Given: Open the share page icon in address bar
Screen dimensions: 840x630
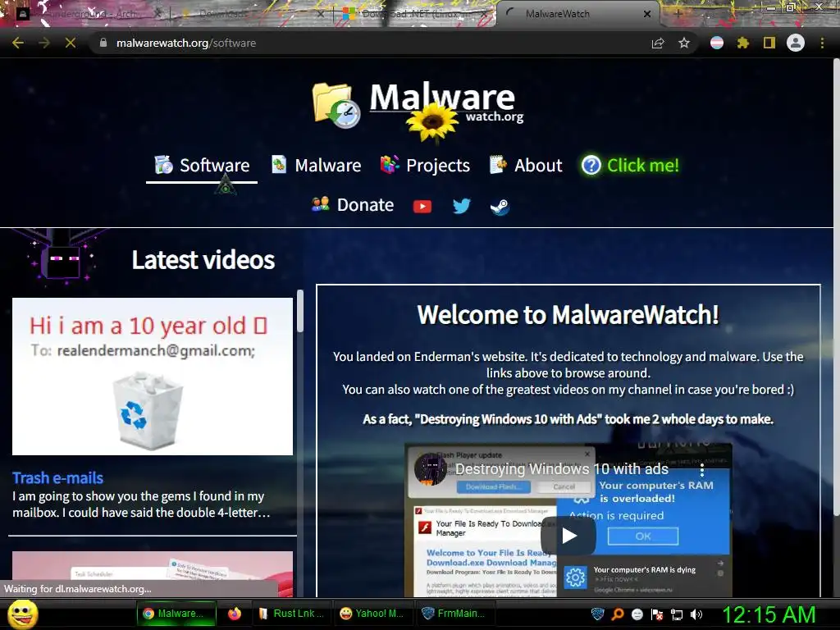Looking at the screenshot, I should (x=658, y=43).
